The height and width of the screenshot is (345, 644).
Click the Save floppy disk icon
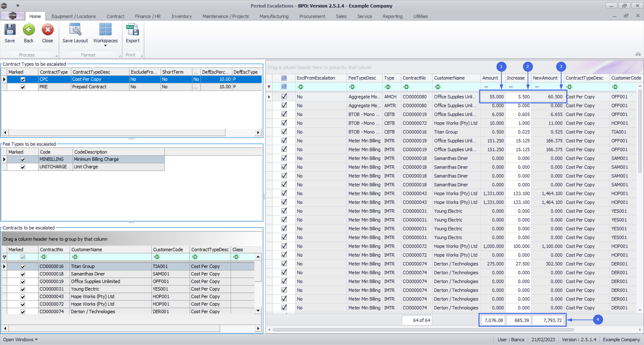click(x=10, y=30)
